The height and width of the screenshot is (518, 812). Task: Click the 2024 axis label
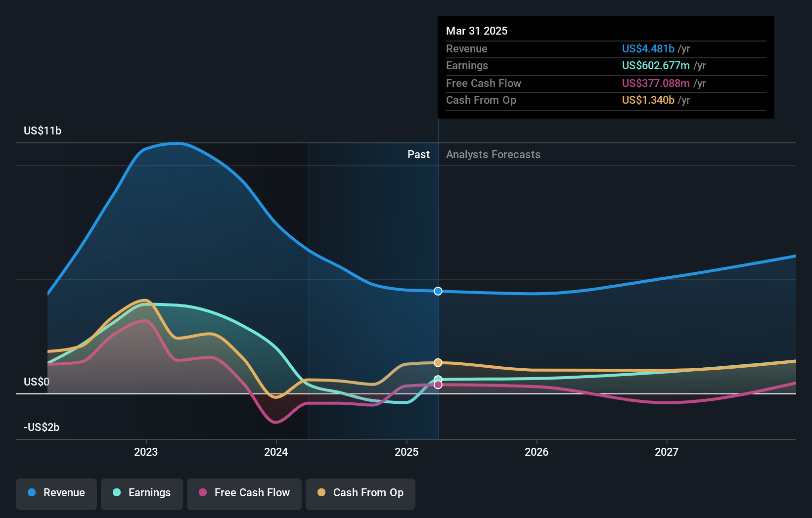tap(276, 452)
